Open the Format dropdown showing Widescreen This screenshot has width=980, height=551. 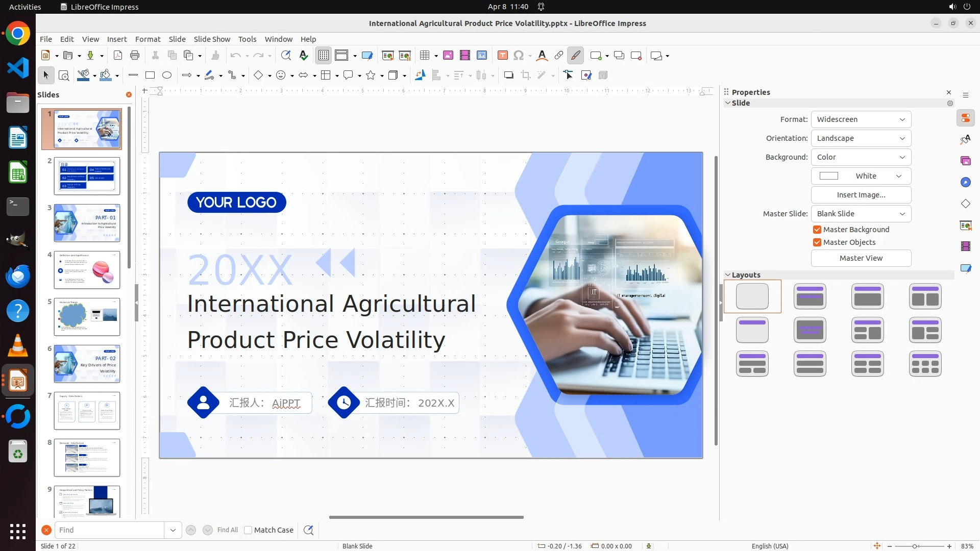click(x=861, y=119)
